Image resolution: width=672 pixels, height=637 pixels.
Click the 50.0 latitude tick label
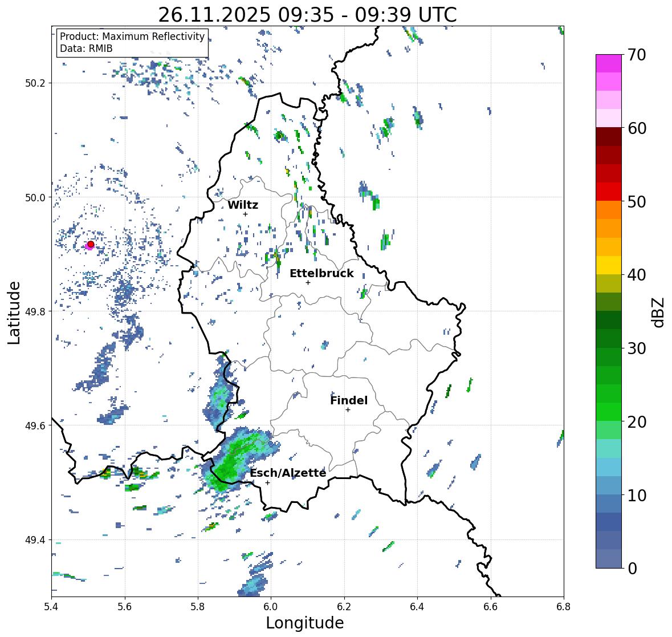click(35, 198)
